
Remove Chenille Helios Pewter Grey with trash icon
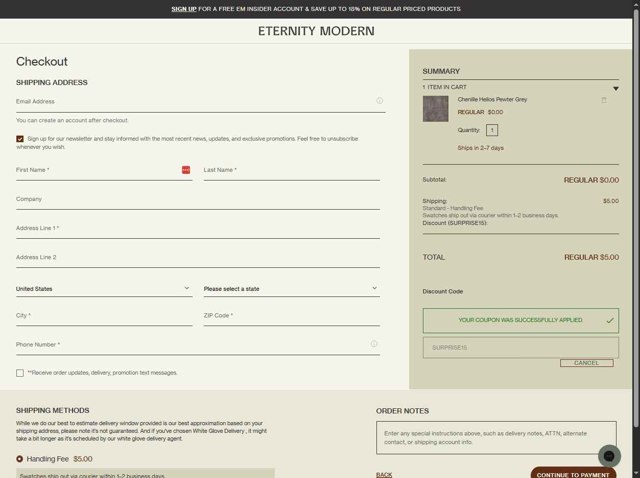pyautogui.click(x=604, y=100)
